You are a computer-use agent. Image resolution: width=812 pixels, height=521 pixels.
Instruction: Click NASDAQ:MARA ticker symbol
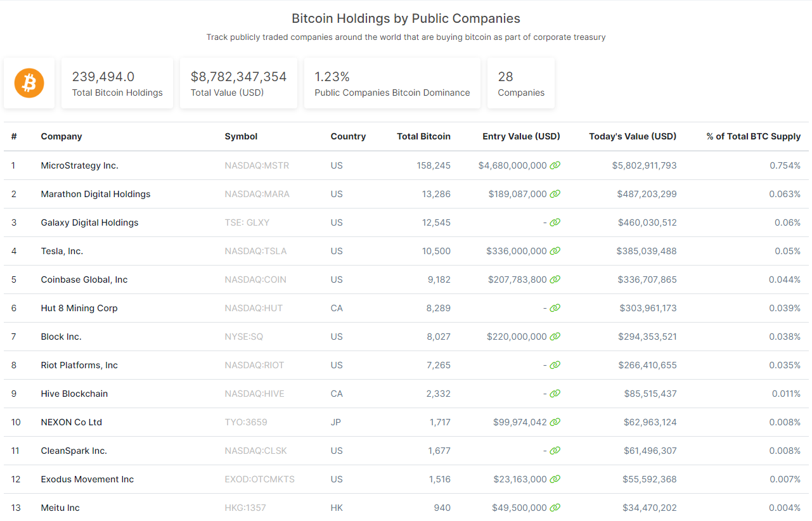[257, 194]
